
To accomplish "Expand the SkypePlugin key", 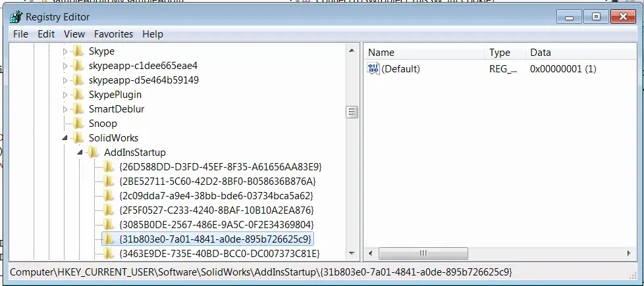I will tap(65, 95).
